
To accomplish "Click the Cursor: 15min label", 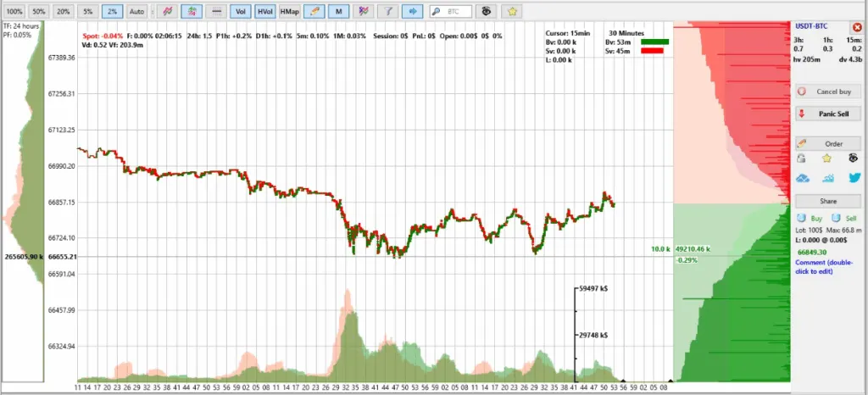I will coord(569,33).
